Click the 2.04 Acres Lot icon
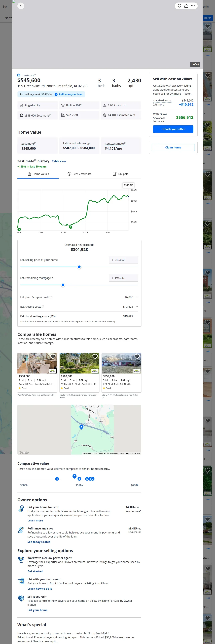 click(x=105, y=105)
